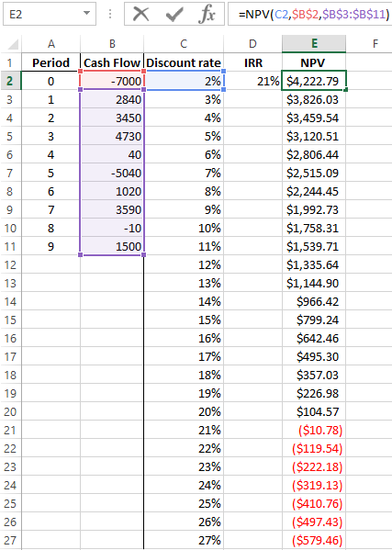Image resolution: width=392 pixels, height=550 pixels.
Task: Select row 1 header
Action: coord(10,62)
